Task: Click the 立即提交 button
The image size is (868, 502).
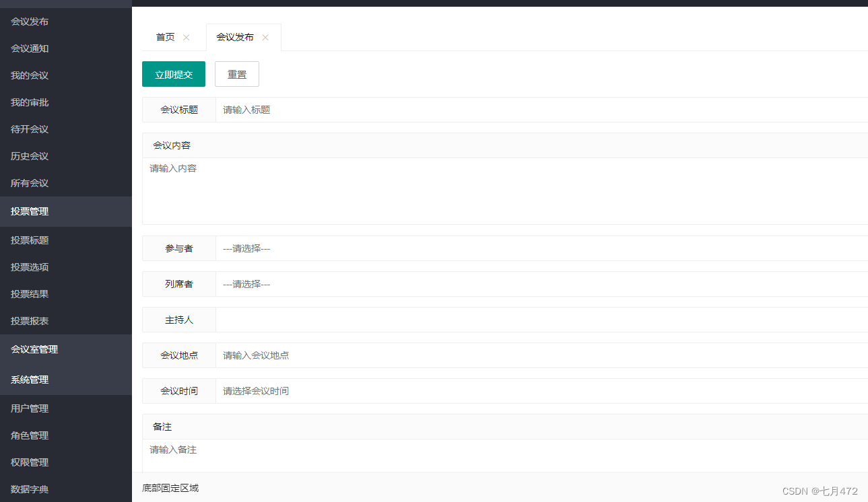Action: coord(173,74)
